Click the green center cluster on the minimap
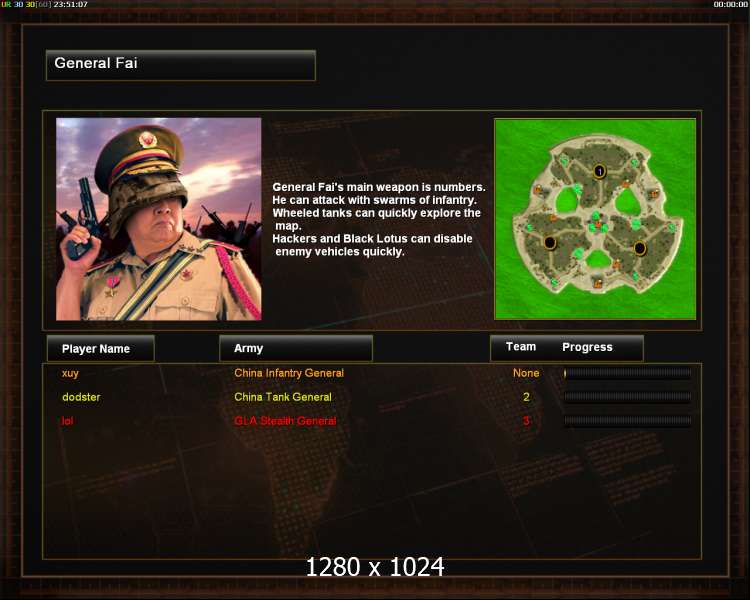The height and width of the screenshot is (600, 750). point(596,223)
